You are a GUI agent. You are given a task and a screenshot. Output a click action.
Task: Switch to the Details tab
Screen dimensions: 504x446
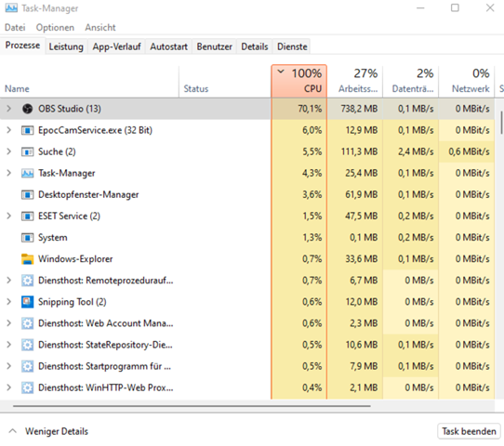(255, 46)
